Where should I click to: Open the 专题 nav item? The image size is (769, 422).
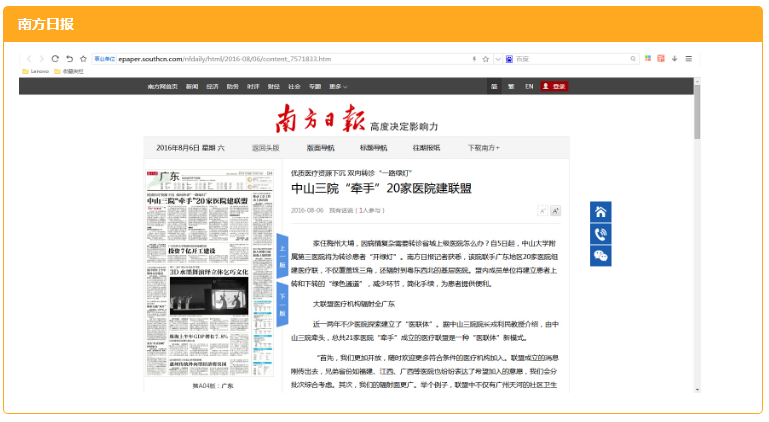315,86
